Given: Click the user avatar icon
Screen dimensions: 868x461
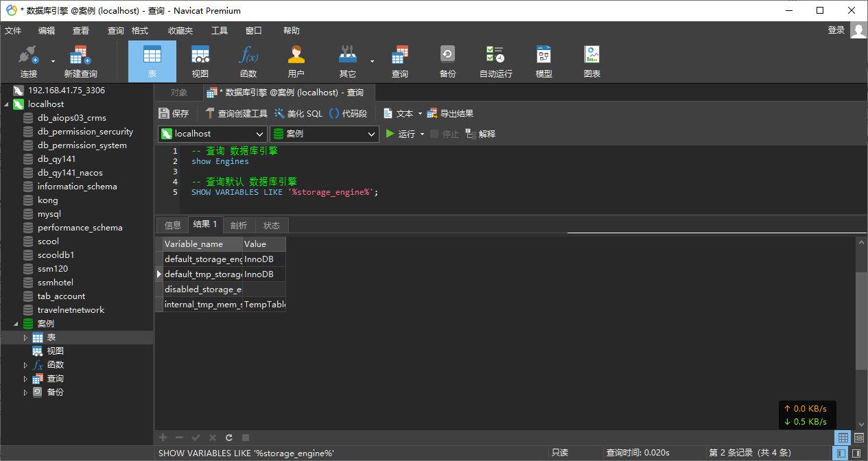Looking at the screenshot, I should 858,30.
